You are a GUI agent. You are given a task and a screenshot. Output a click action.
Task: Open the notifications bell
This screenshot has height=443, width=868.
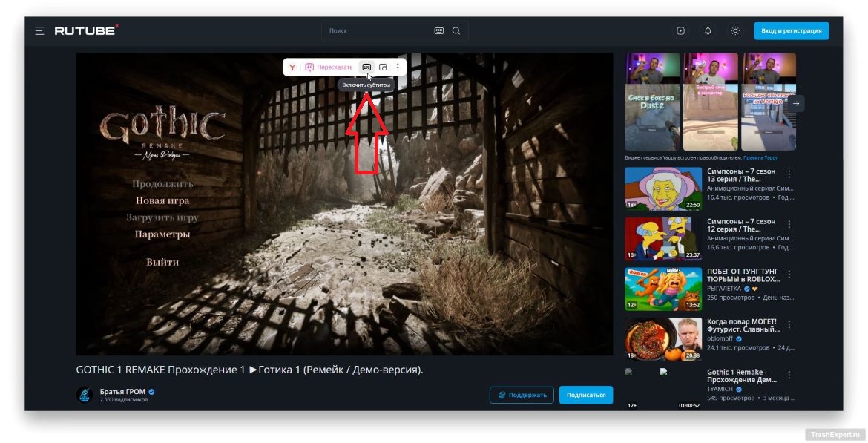click(x=708, y=31)
